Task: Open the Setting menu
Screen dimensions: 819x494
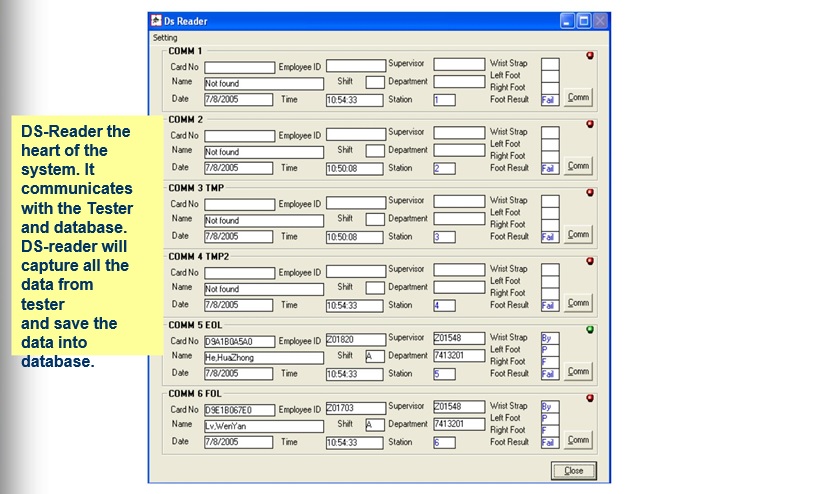Action: point(165,38)
